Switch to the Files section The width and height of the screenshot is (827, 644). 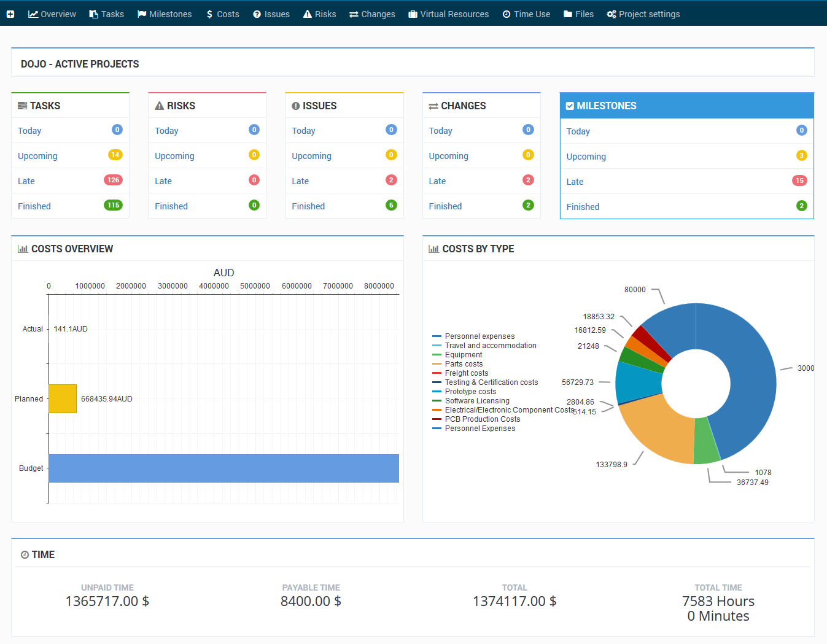pyautogui.click(x=578, y=14)
